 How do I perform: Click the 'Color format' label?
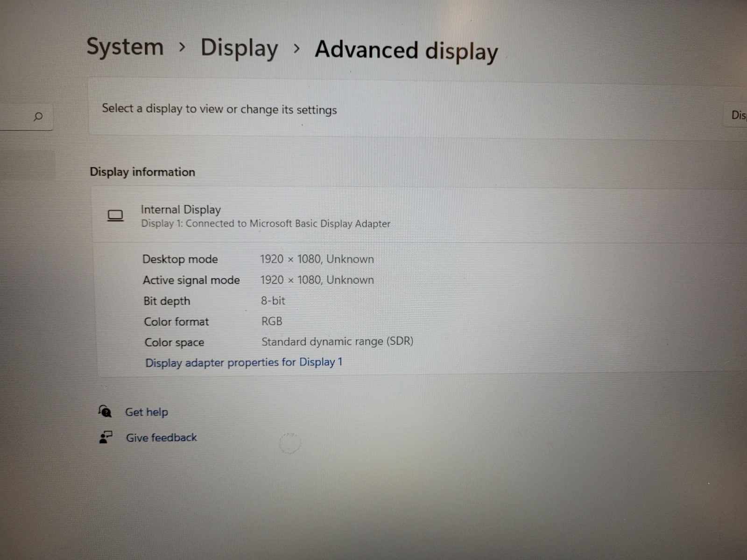176,322
